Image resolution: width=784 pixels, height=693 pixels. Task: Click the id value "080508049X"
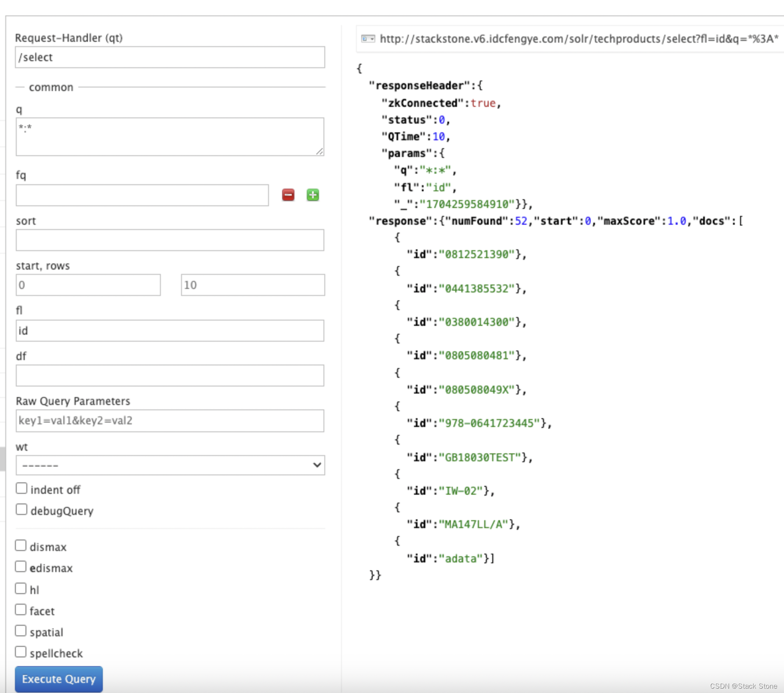(477, 390)
